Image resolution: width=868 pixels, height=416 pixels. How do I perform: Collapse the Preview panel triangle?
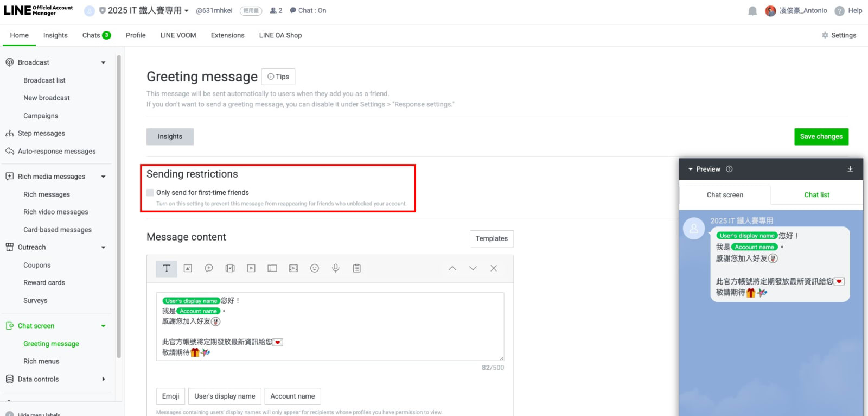coord(691,169)
